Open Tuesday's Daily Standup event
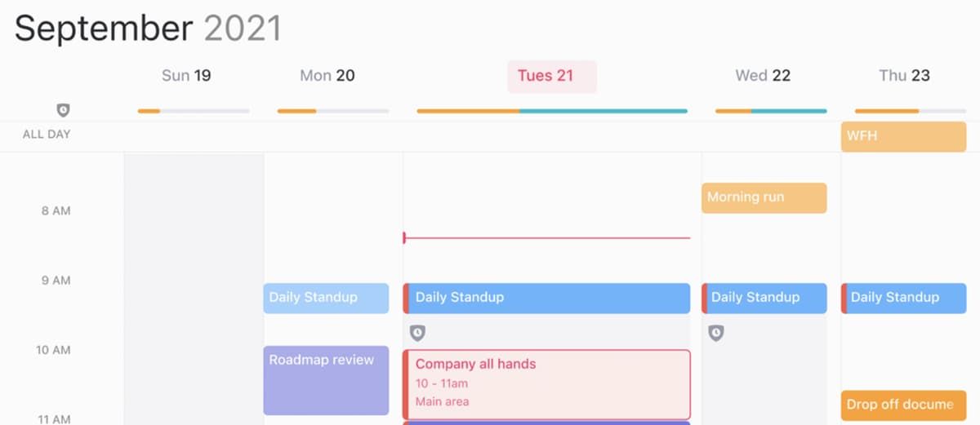Viewport: 980px width, 425px height. tap(547, 298)
